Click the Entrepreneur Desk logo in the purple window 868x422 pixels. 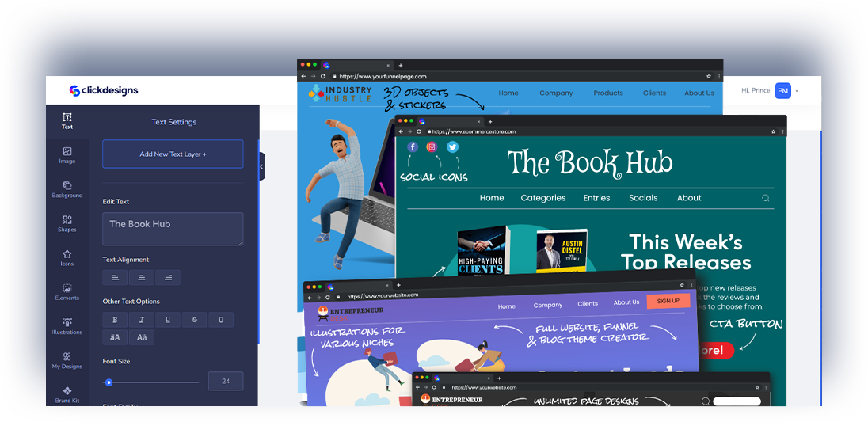click(x=348, y=314)
